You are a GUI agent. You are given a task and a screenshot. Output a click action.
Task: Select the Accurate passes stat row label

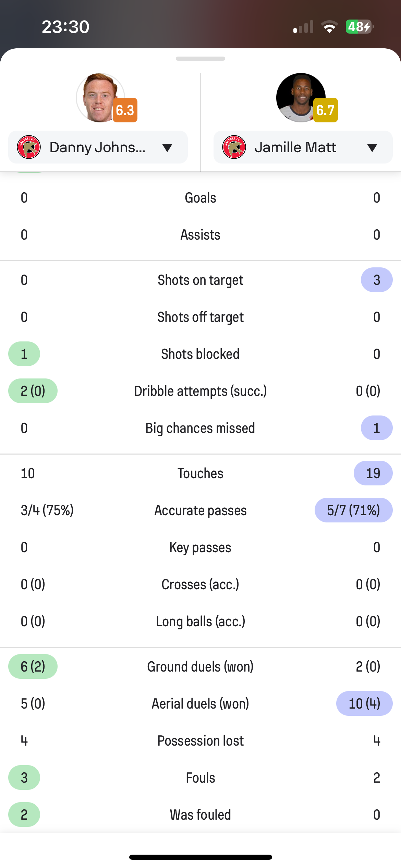200,510
